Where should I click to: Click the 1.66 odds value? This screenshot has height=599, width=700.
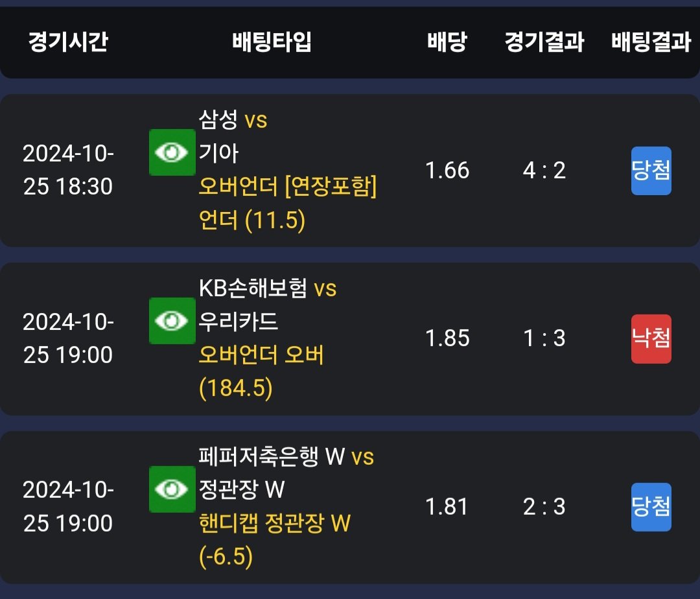[x=447, y=170]
